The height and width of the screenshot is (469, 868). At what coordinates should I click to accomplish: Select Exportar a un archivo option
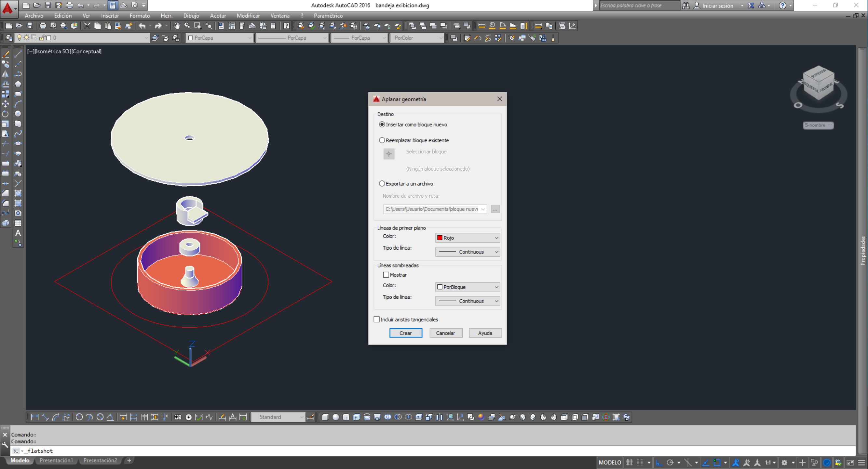pyautogui.click(x=382, y=184)
